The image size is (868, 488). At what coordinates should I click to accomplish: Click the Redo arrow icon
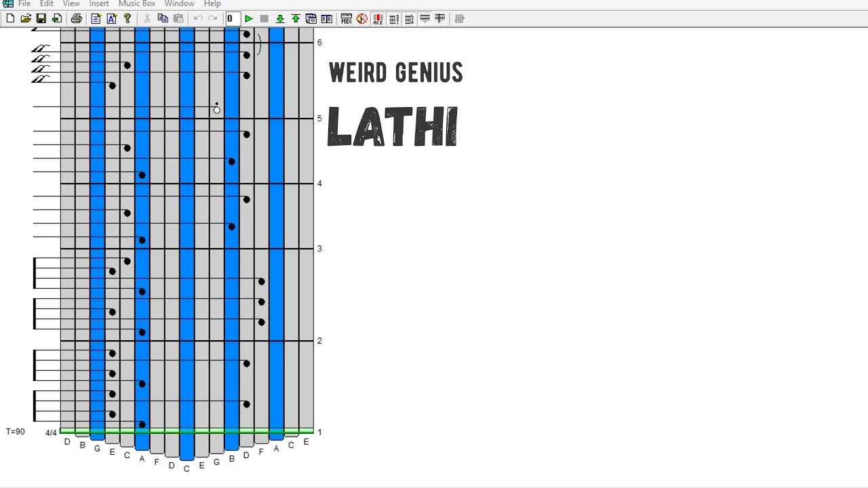(213, 19)
